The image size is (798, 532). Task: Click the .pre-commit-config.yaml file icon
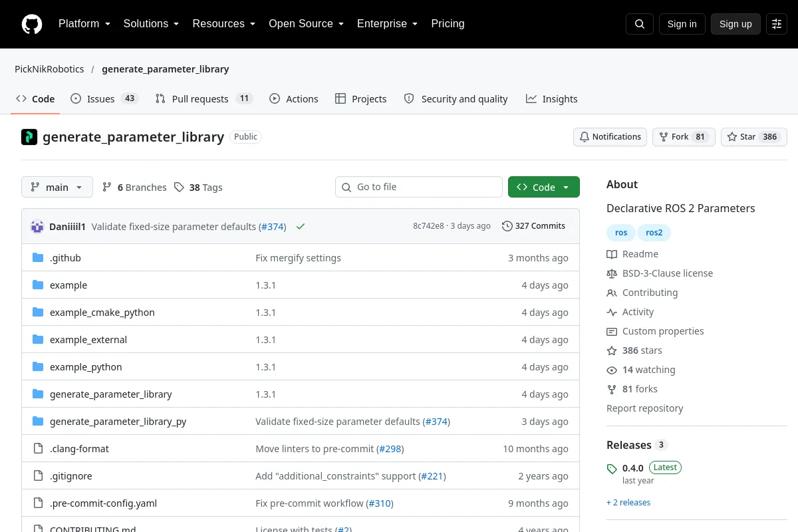point(38,503)
